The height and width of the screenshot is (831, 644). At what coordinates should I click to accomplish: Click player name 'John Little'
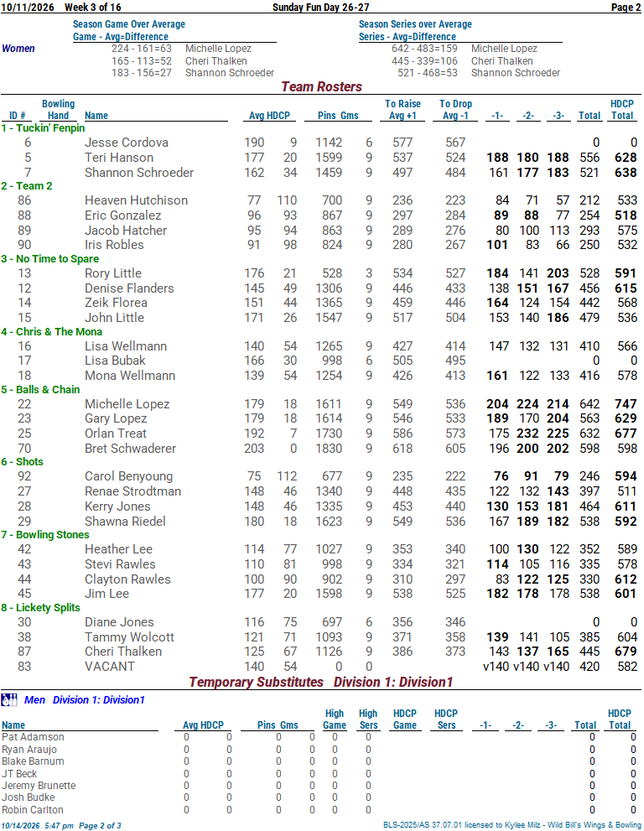click(115, 318)
